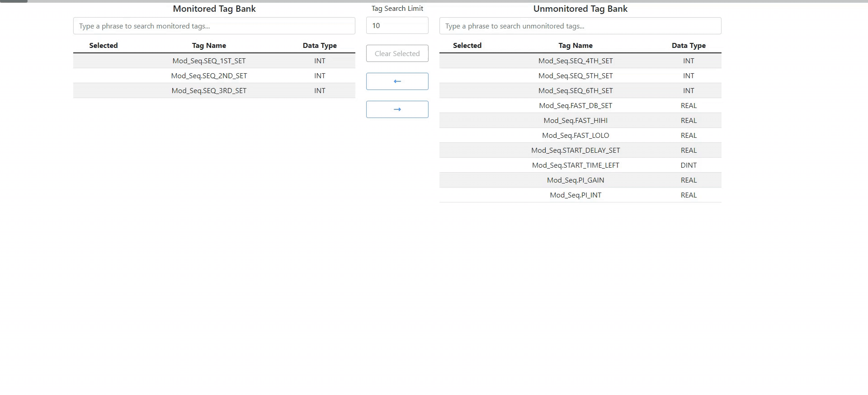Select Mod_Seq.FAST_HIHI tag row
The height and width of the screenshot is (395, 868).
(580, 120)
